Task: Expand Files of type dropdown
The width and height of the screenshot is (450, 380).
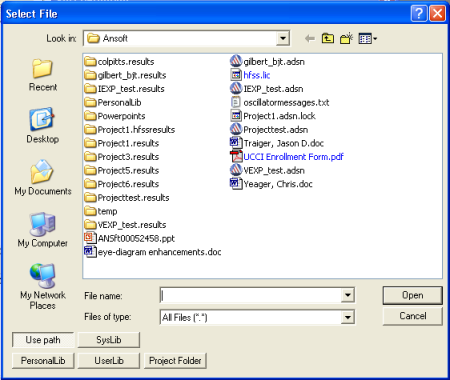Action: (347, 317)
